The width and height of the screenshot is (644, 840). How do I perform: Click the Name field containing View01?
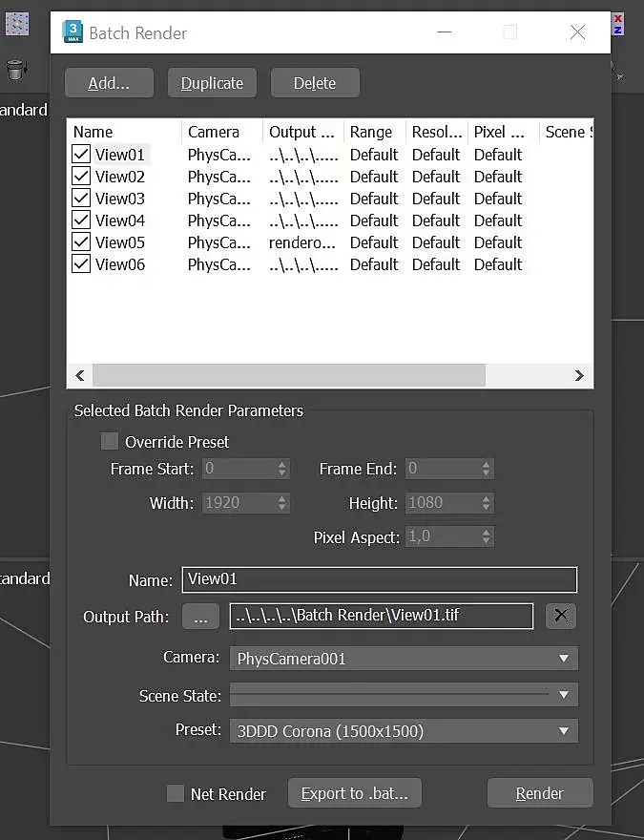tap(380, 579)
